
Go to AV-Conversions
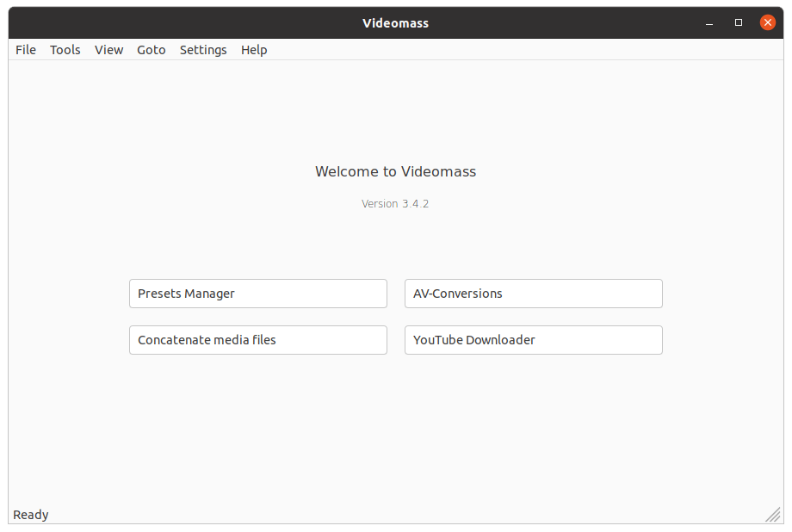[x=534, y=294]
